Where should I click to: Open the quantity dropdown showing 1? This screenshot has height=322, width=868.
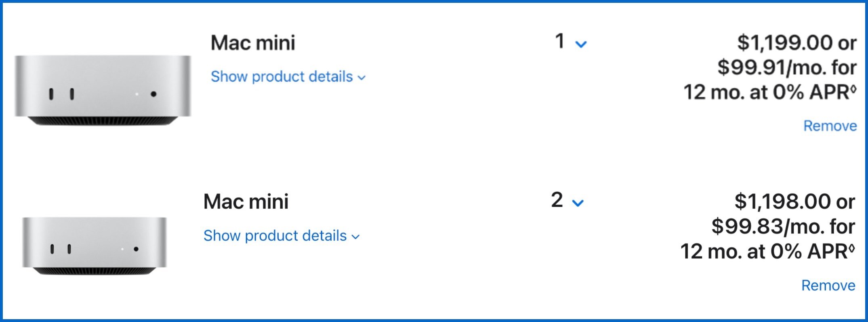pyautogui.click(x=571, y=41)
